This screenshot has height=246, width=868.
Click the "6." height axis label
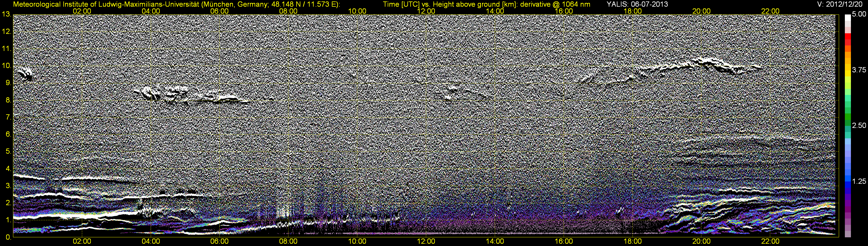click(8, 134)
